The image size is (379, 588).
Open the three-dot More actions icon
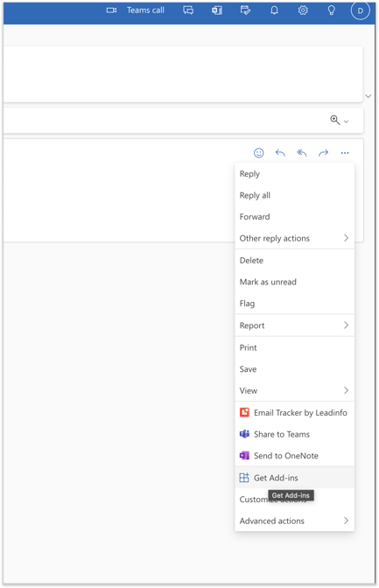[x=345, y=152]
